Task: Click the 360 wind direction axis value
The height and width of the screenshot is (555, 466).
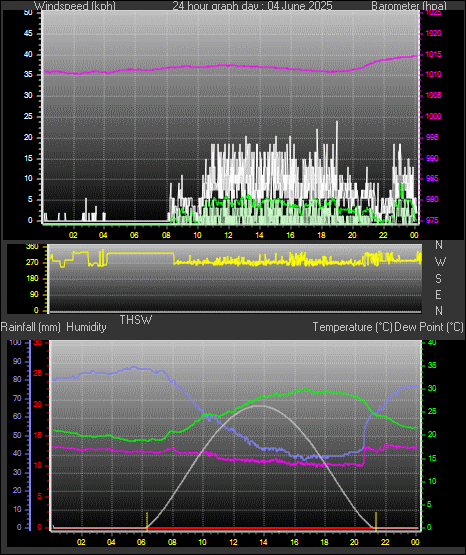Action: (x=32, y=247)
